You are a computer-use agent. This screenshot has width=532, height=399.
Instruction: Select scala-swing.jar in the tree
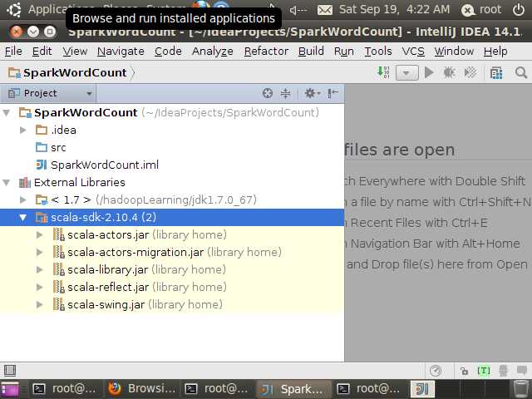click(x=106, y=304)
